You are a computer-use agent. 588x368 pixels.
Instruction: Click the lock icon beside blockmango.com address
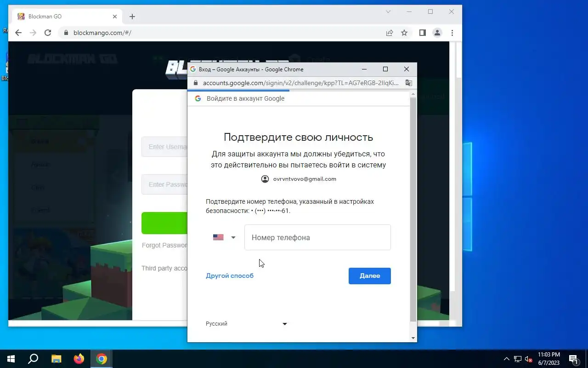pyautogui.click(x=66, y=33)
